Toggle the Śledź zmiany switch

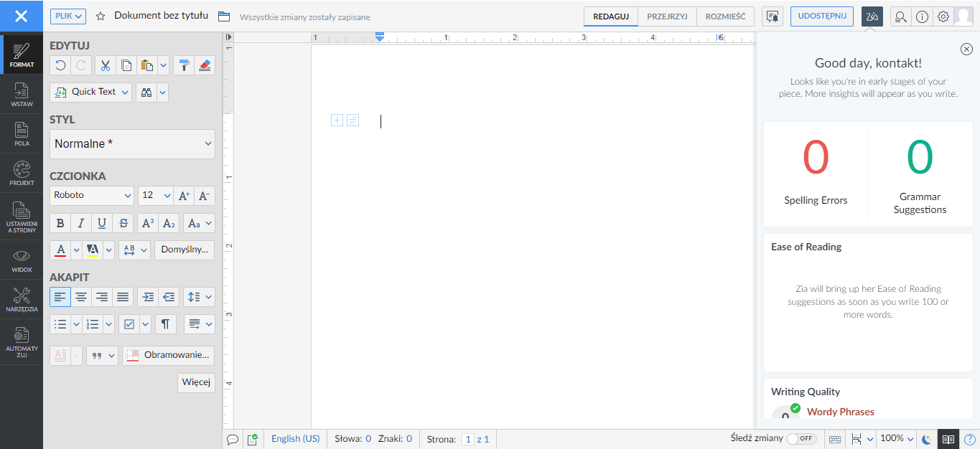click(801, 438)
